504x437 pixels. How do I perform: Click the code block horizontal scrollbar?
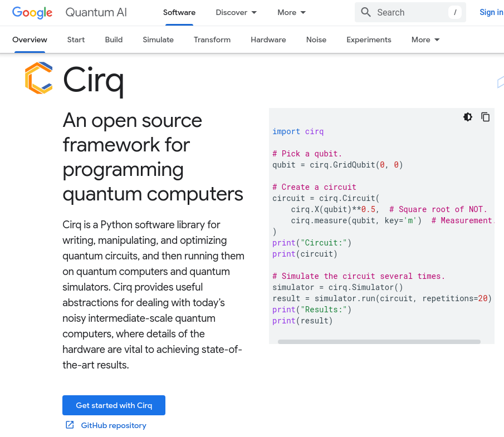point(379,342)
